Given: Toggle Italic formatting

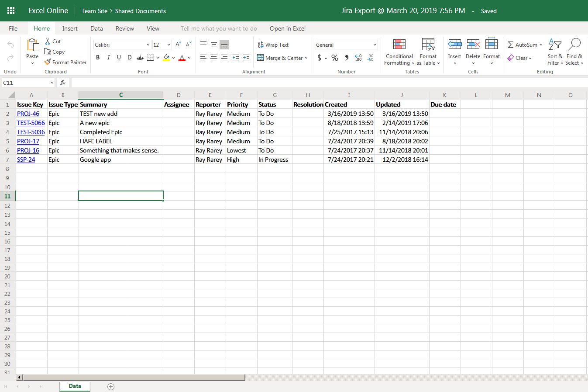Looking at the screenshot, I should click(108, 58).
